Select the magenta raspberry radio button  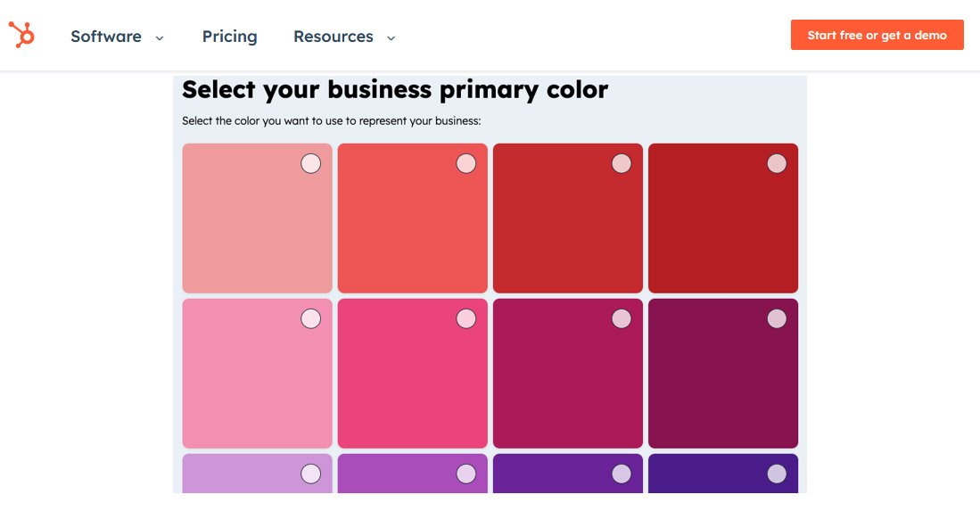(x=622, y=318)
